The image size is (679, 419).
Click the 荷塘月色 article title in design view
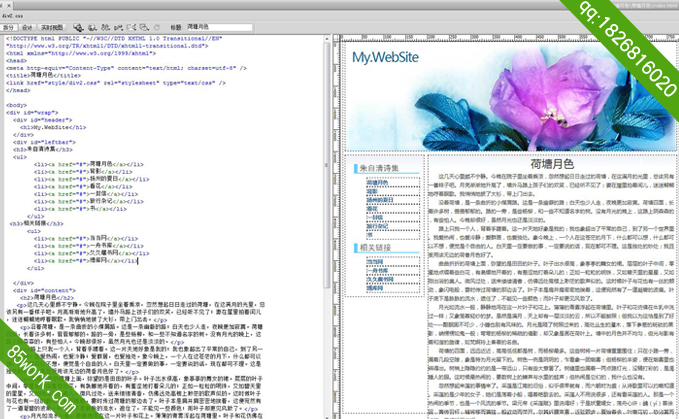552,164
